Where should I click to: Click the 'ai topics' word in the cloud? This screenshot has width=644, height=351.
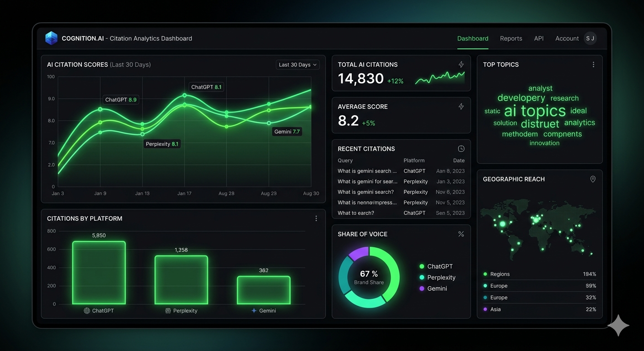535,111
